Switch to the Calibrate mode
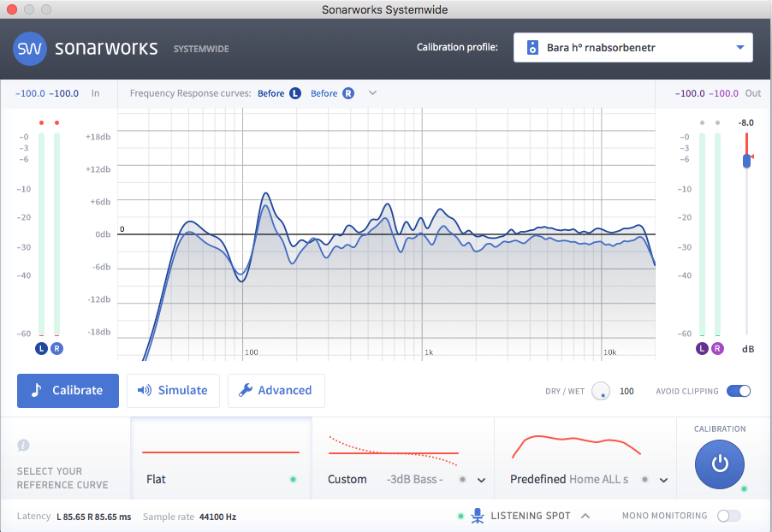 [x=68, y=391]
